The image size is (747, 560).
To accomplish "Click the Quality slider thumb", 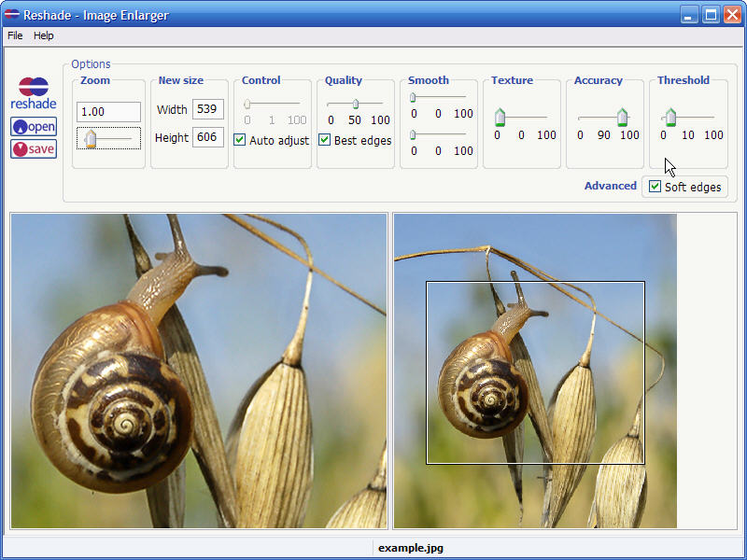I will (356, 104).
